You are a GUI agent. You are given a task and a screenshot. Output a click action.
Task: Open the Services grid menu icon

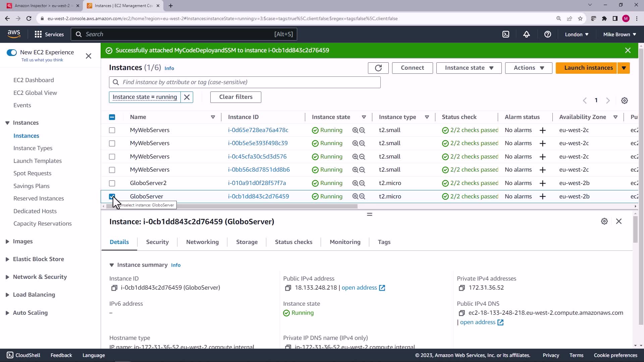(x=38, y=34)
